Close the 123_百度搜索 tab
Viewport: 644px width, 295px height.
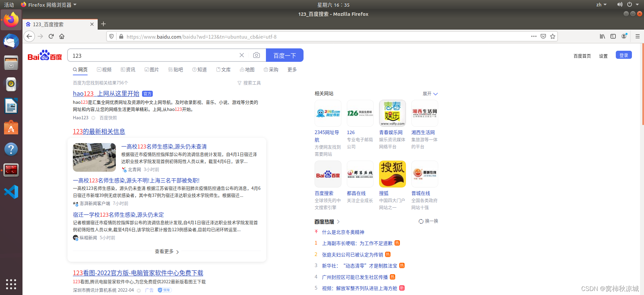(92, 24)
